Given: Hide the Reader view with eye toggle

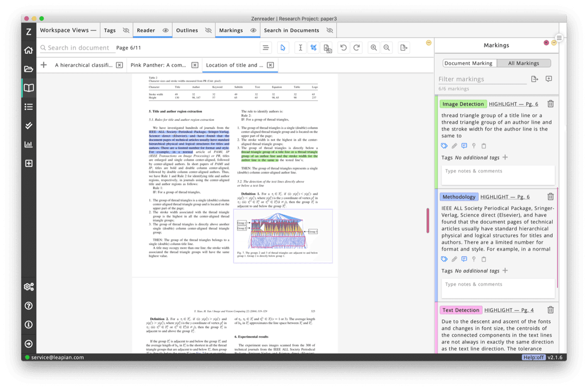Looking at the screenshot, I should 166,31.
